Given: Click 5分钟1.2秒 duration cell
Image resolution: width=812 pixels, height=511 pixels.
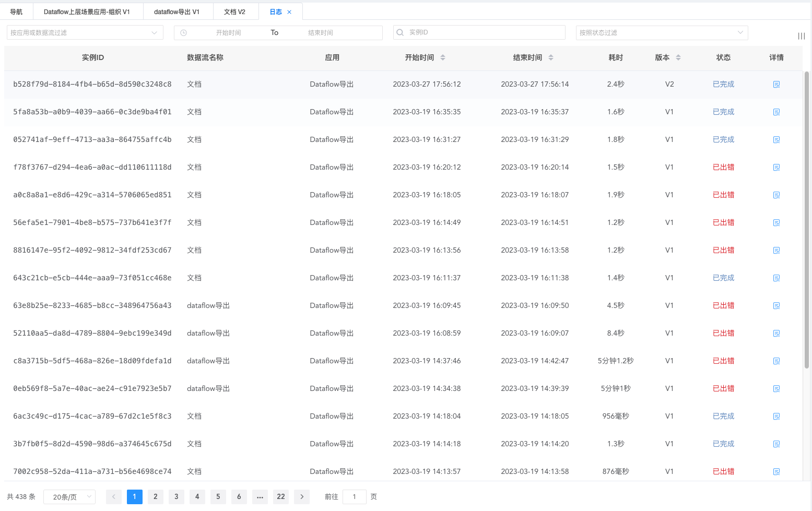Looking at the screenshot, I should [x=616, y=361].
